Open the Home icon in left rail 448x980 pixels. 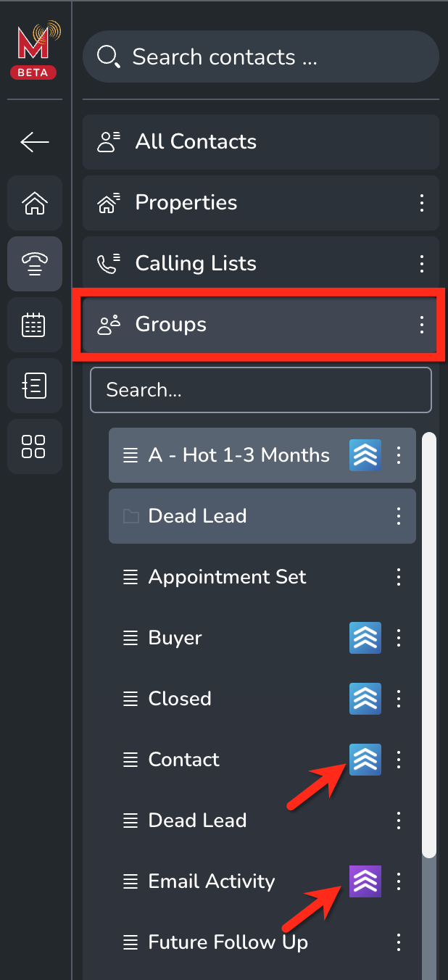point(35,203)
